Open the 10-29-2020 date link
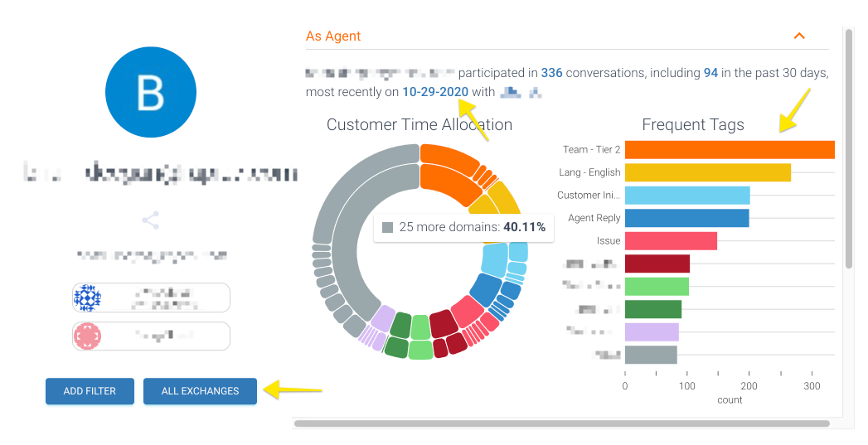868x445 pixels. click(435, 92)
